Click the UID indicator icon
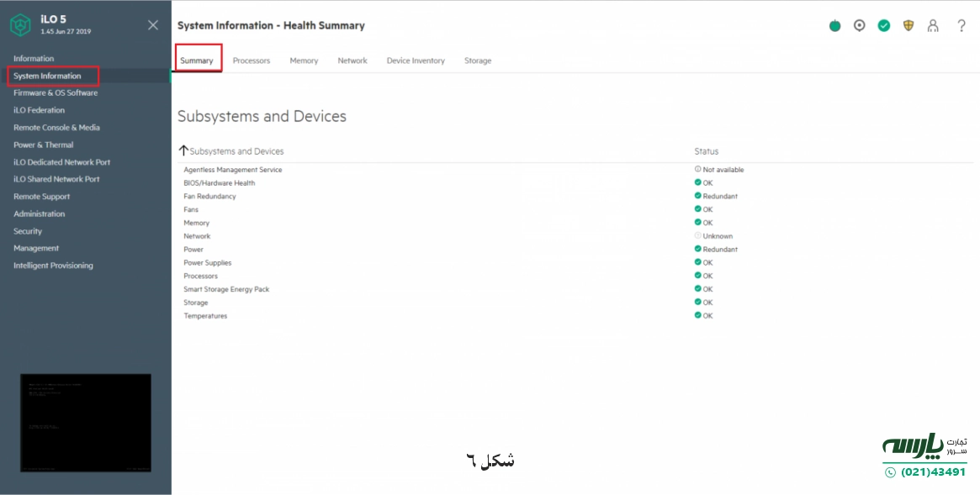Image resolution: width=980 pixels, height=495 pixels. click(859, 25)
